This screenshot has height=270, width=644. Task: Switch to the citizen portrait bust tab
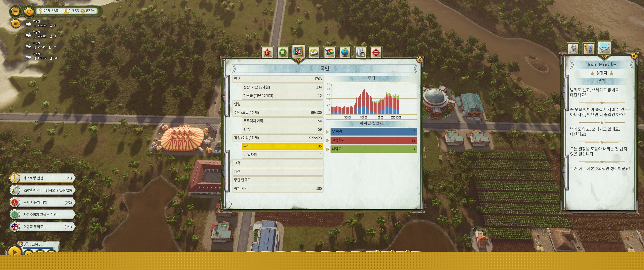coord(573,48)
